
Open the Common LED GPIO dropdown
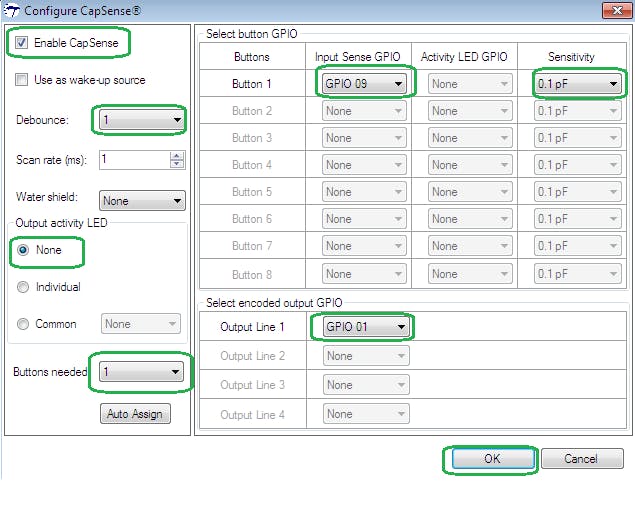point(141,324)
